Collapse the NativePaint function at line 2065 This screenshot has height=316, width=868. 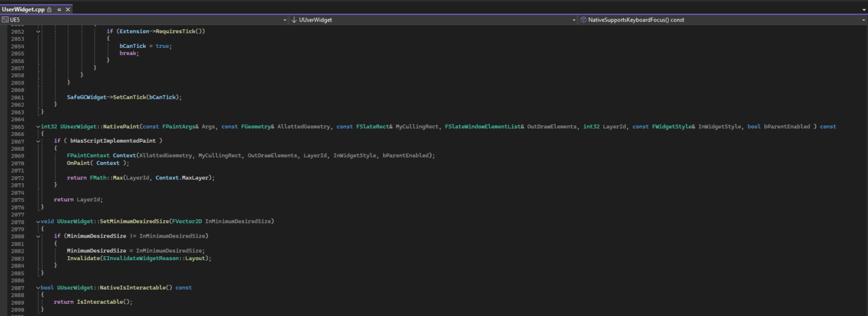pyautogui.click(x=38, y=126)
